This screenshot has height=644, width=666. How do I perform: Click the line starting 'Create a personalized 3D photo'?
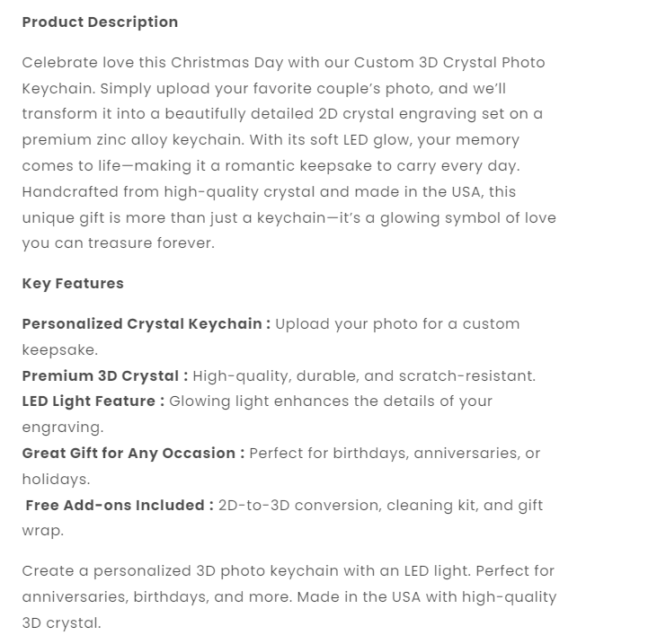click(288, 571)
